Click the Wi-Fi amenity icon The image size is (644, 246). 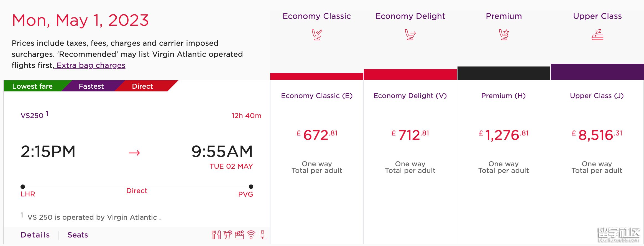251,235
